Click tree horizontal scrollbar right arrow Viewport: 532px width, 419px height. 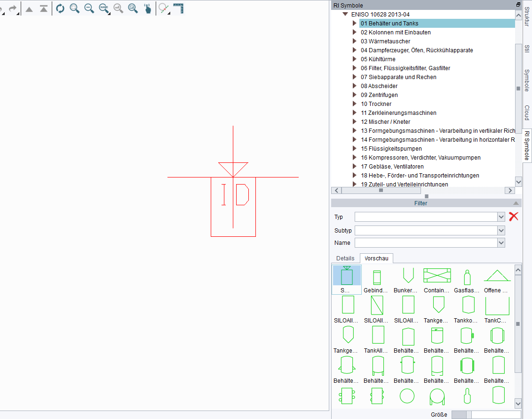click(x=510, y=191)
